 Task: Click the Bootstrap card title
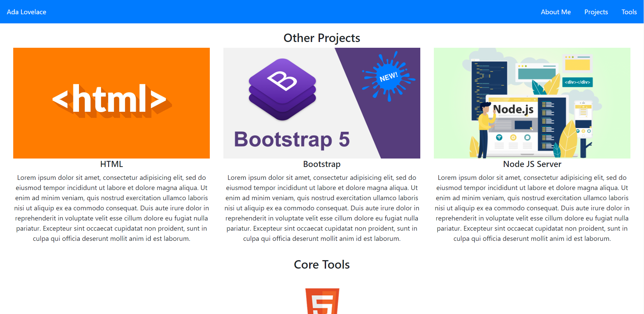(x=322, y=164)
